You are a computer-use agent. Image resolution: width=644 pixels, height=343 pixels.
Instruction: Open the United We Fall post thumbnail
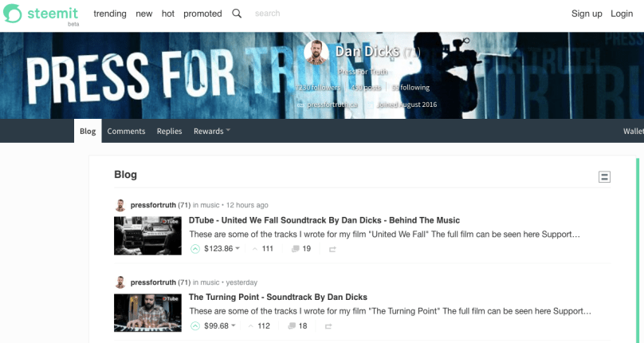click(147, 235)
